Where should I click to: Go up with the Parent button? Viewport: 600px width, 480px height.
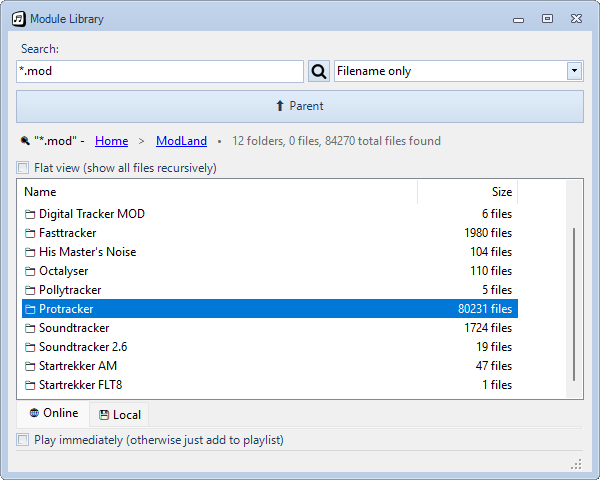point(300,106)
